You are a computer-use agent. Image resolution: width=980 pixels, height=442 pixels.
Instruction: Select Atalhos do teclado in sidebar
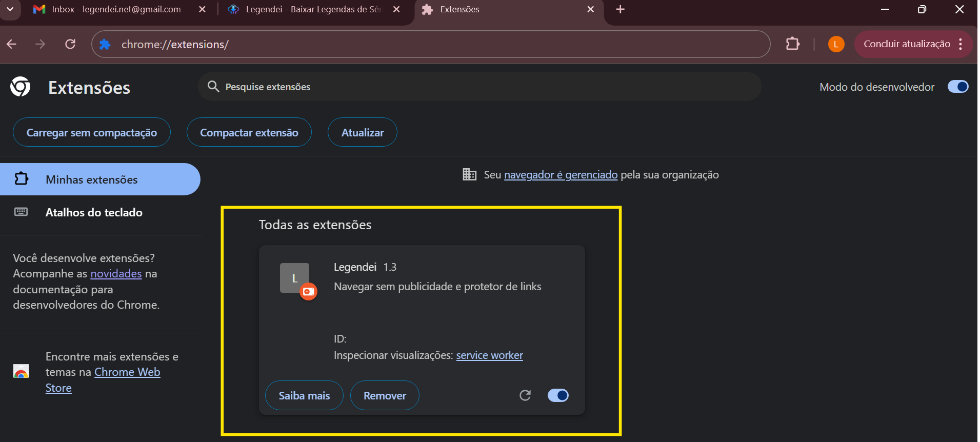pyautogui.click(x=94, y=212)
